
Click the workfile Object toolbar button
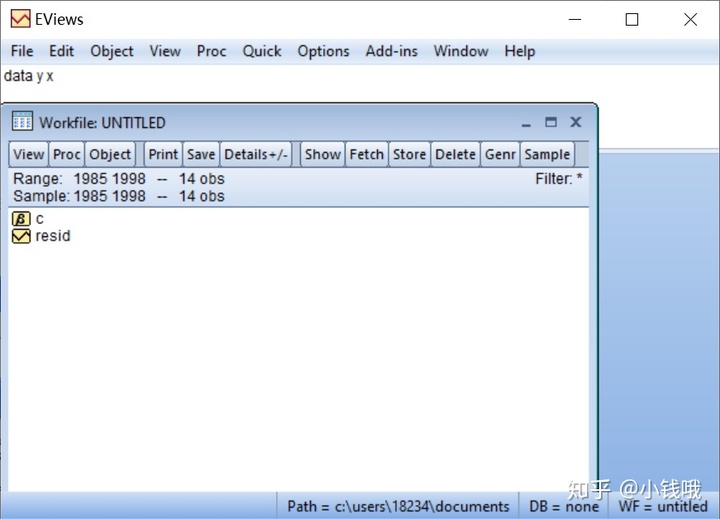[110, 154]
